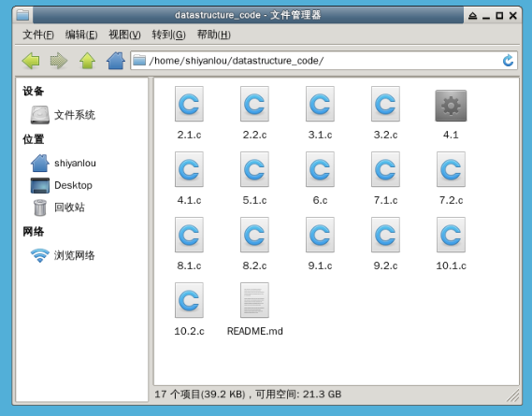Go back with the left arrow
Viewport: 532px width, 416px height.
(31, 61)
